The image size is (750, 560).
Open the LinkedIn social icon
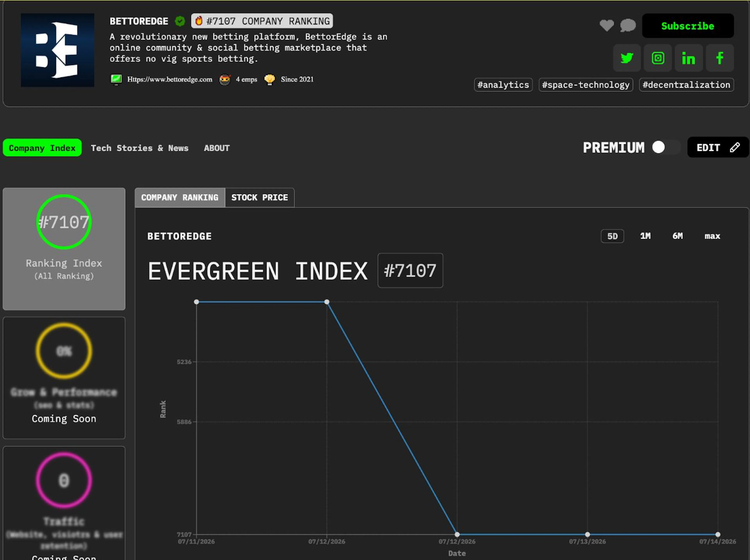[x=688, y=58]
